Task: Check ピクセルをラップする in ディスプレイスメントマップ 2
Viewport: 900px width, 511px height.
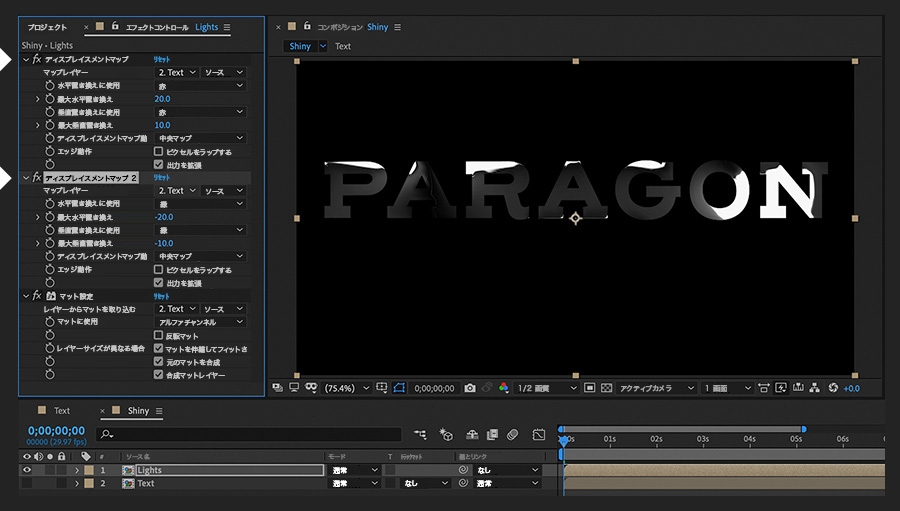Action: point(158,269)
